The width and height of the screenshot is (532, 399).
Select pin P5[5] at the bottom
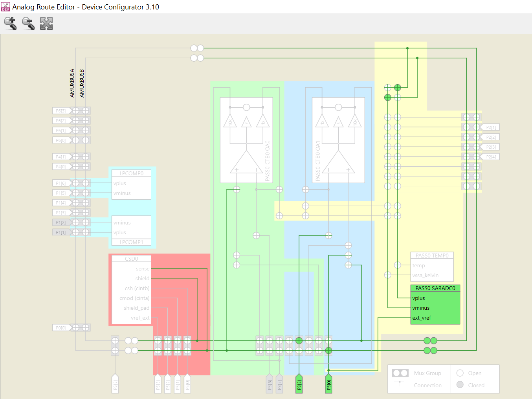click(x=115, y=383)
